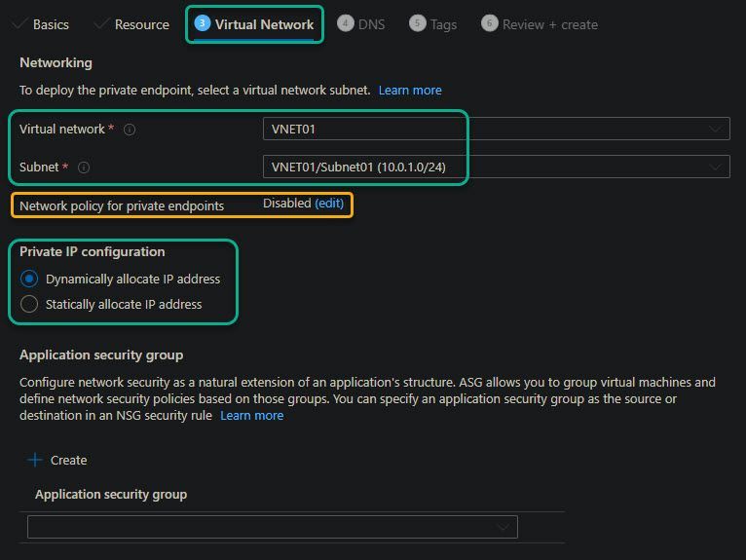Select Dynamically allocate IP address option

(29, 279)
